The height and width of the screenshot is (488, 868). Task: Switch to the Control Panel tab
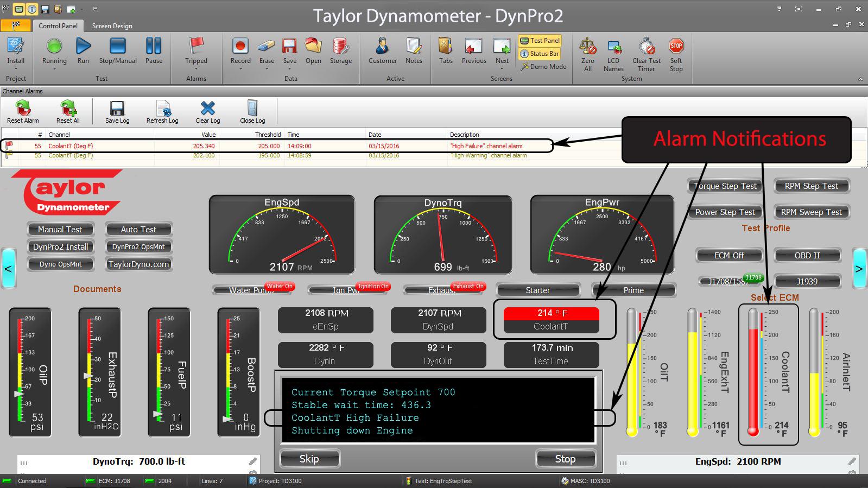58,26
